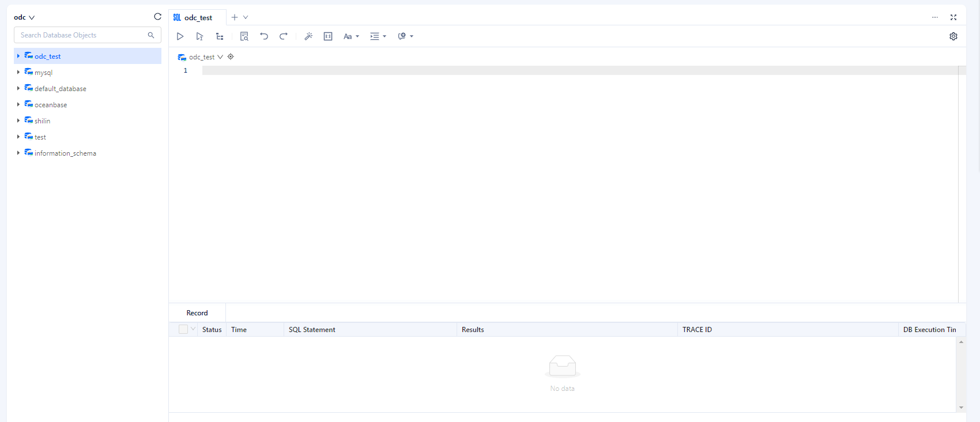The width and height of the screenshot is (980, 422).
Task: Open the more options ellipsis menu
Action: (x=935, y=17)
